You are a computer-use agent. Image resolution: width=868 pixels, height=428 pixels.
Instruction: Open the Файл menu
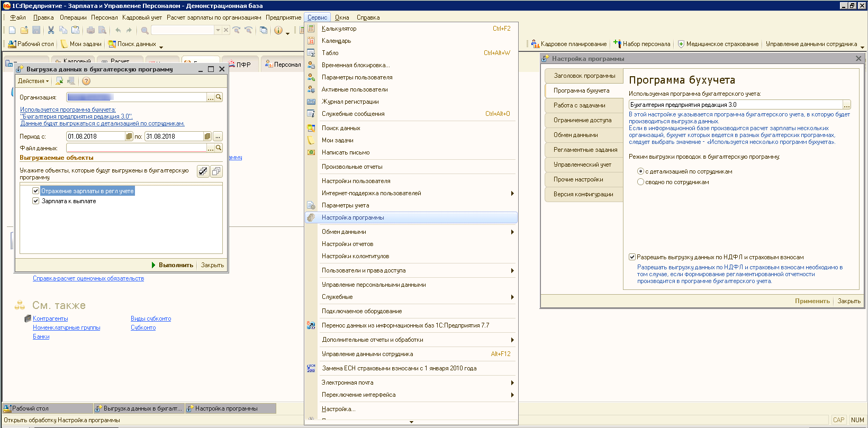click(x=17, y=17)
